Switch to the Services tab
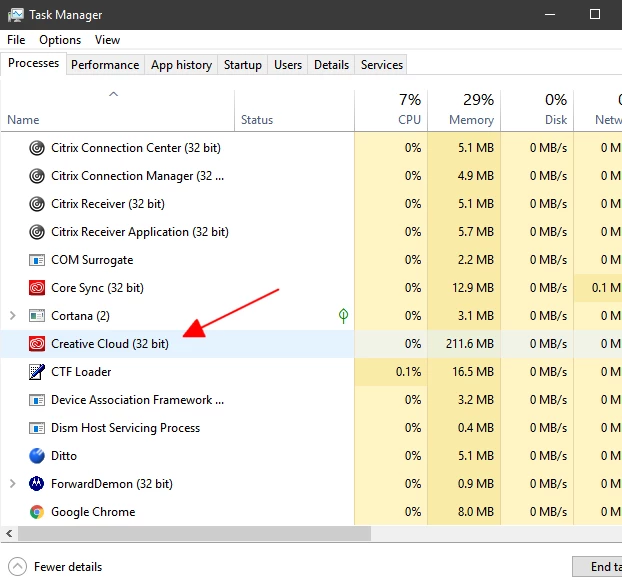 click(x=382, y=65)
